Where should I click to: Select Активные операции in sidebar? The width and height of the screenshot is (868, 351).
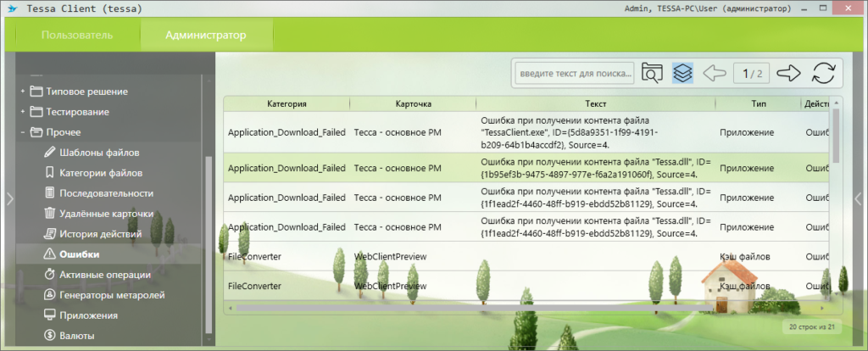[105, 275]
